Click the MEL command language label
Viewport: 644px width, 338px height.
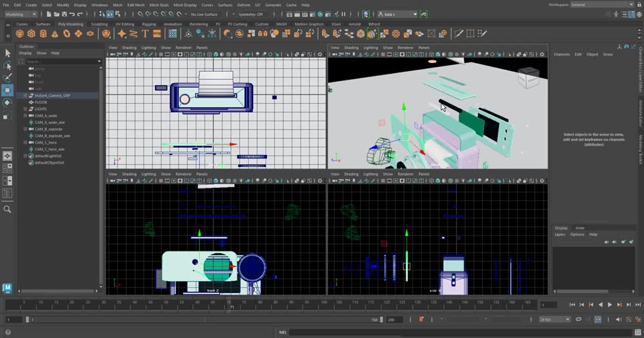(x=282, y=332)
